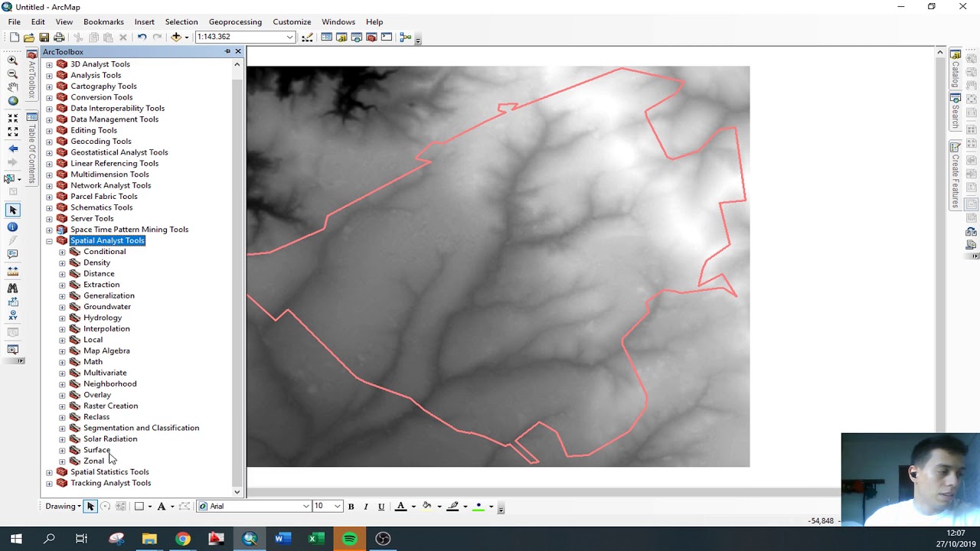The width and height of the screenshot is (980, 551).
Task: Open the Drawing menu dropdown
Action: pyautogui.click(x=63, y=506)
